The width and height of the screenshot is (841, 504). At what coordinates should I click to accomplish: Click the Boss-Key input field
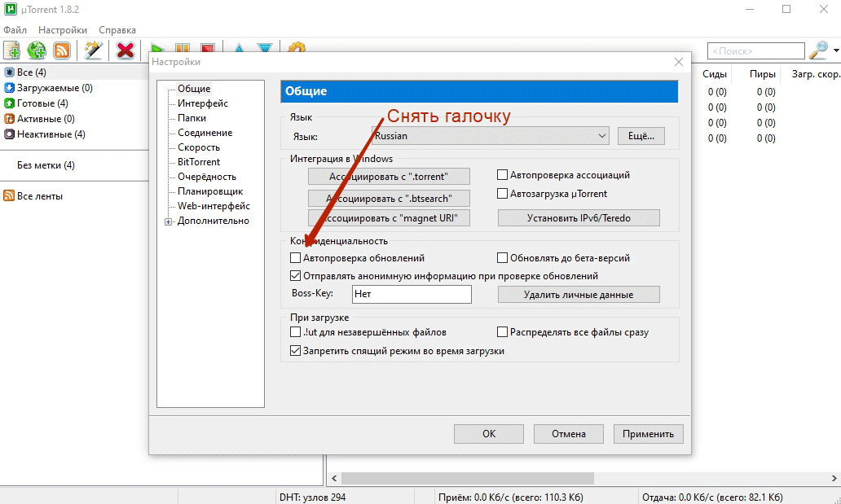(x=412, y=295)
